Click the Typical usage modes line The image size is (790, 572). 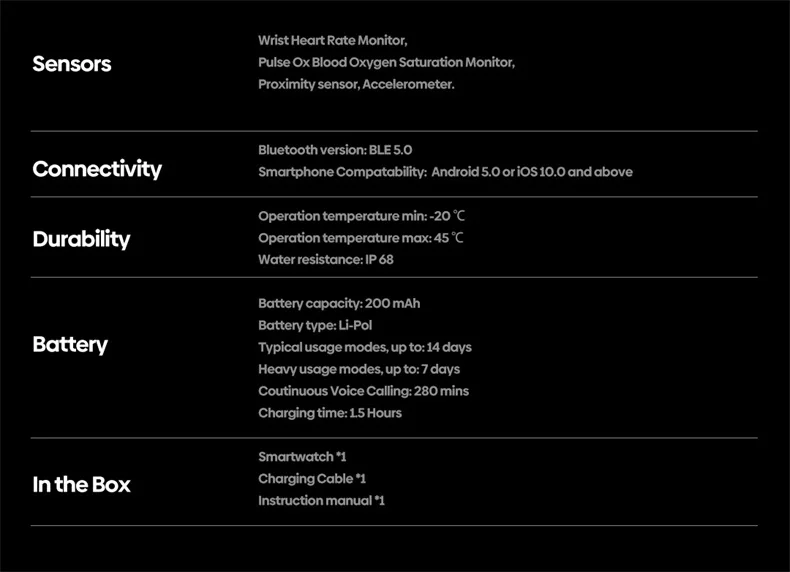point(365,347)
